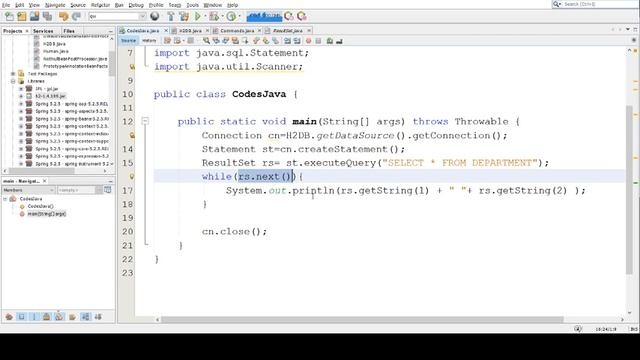Image resolution: width=640 pixels, height=360 pixels.
Task: Toggle Sort by Name in navigator footer
Action: click(x=85, y=317)
